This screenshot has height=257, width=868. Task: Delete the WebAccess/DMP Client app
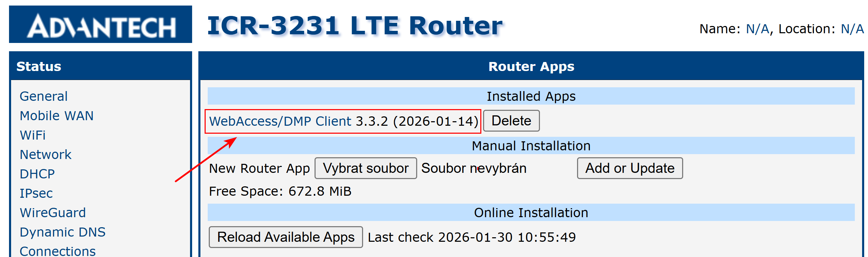[511, 121]
